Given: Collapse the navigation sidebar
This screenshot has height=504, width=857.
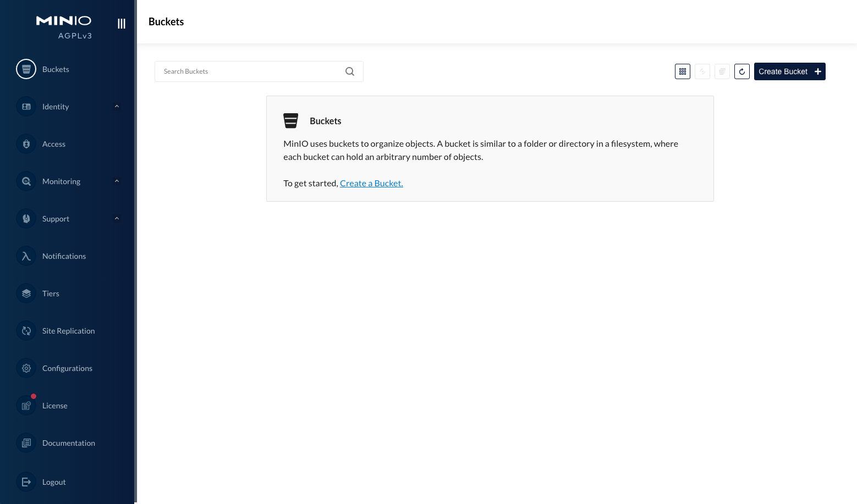Looking at the screenshot, I should (121, 23).
